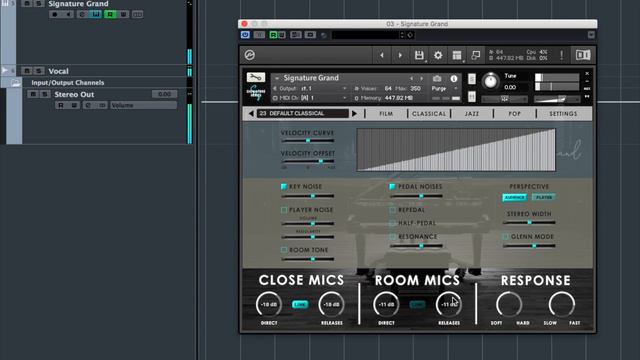Open the 23 DEFAULT CLASSICAL preset selector
Screen dimensions: 640x360
point(302,113)
